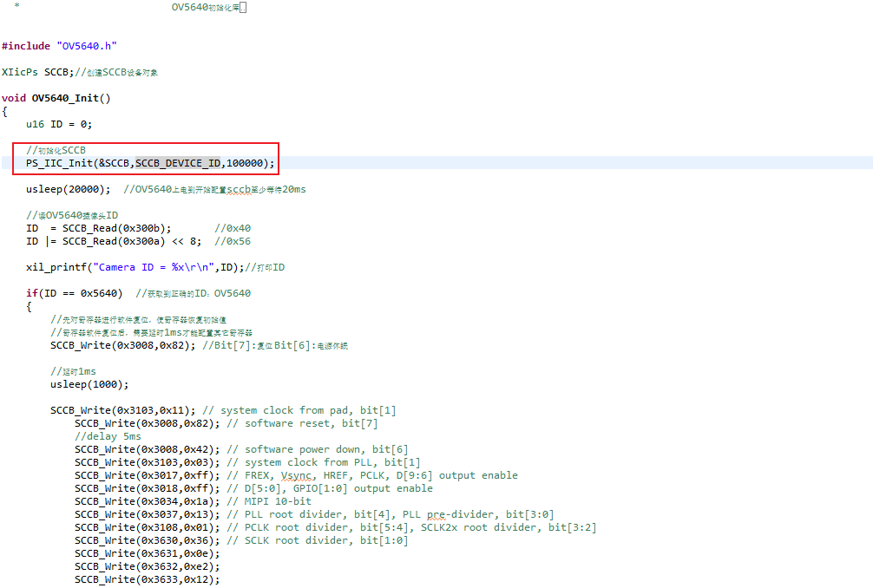
Task: Click the "OV5640.h" include string
Action: pos(86,46)
